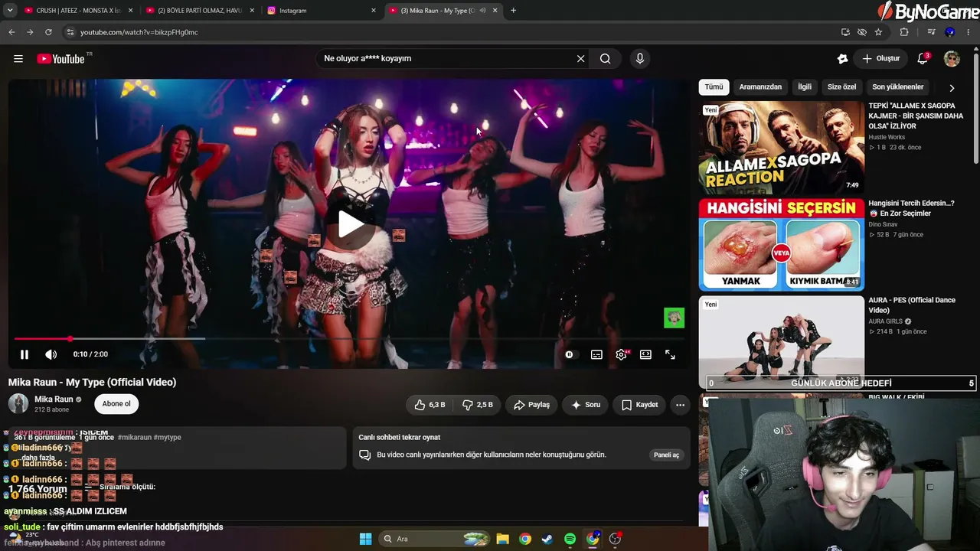Select the Aramanızdan filter chip
This screenshot has height=551, width=980.
click(760, 87)
